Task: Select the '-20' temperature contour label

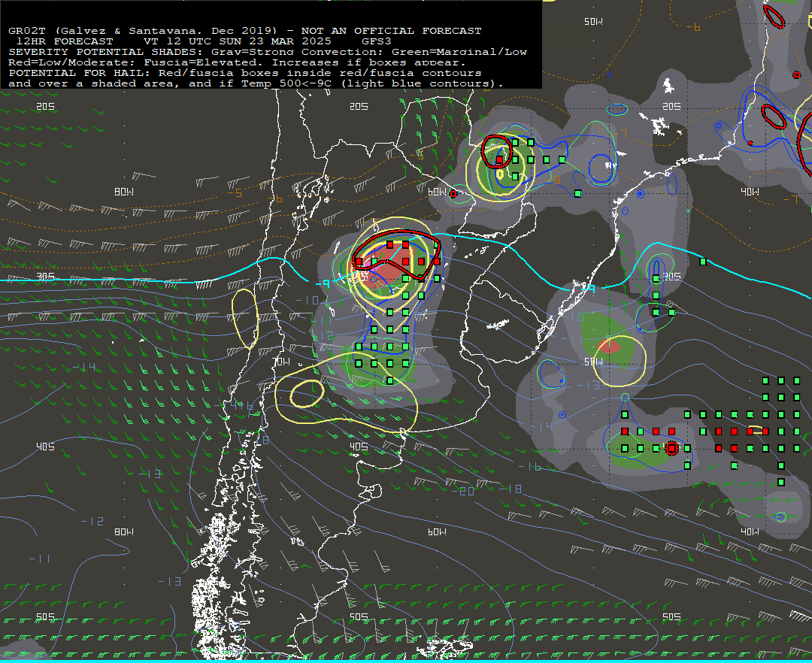Action: coord(462,491)
